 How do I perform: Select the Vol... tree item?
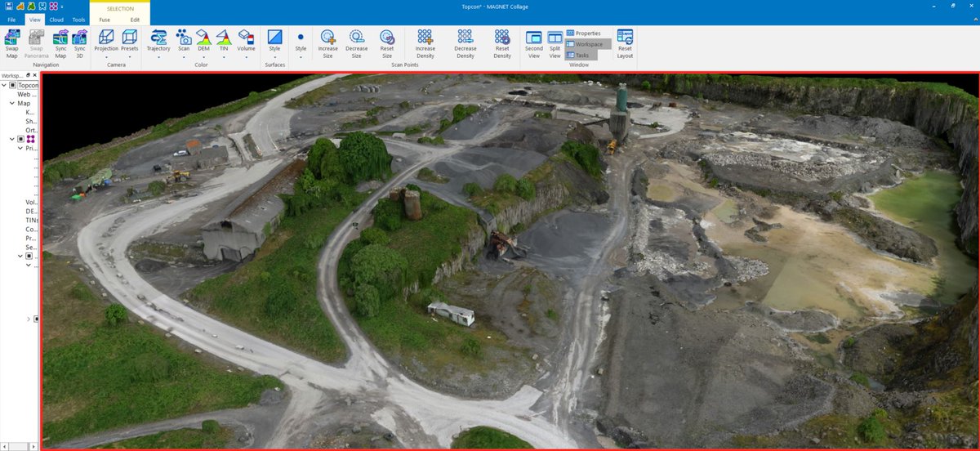coord(32,202)
